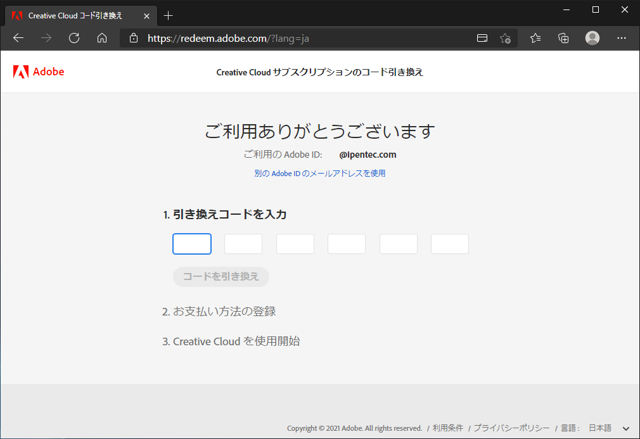Select the Creative Cloud コード引き換え tab
640x439 pixels.
pyautogui.click(x=81, y=16)
